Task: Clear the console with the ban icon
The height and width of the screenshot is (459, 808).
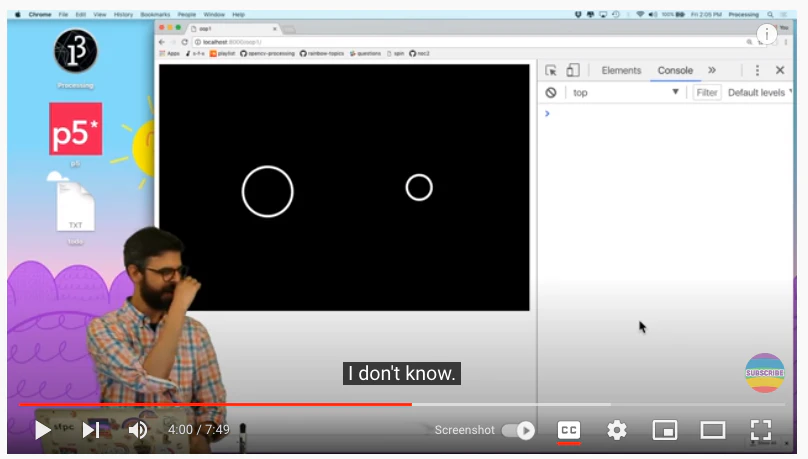Action: (551, 93)
